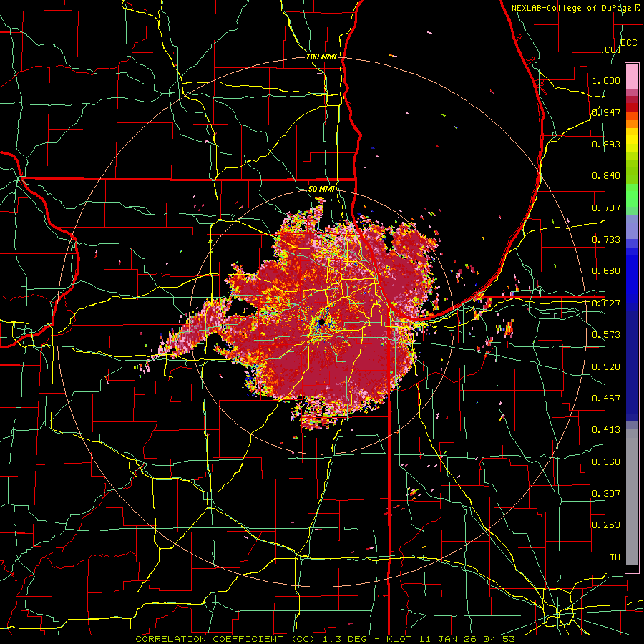Click the "TH" threshold label
Viewport: 644px width, 644px height.
(615, 557)
